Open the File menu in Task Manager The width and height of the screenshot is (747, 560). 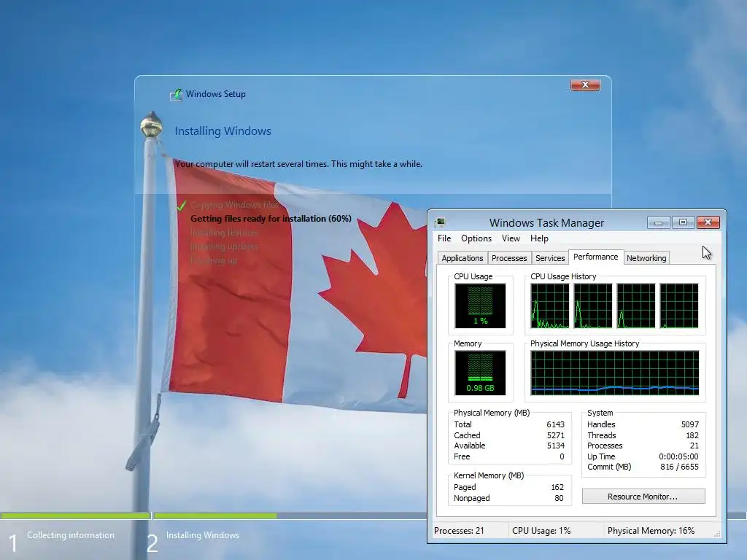click(x=444, y=238)
